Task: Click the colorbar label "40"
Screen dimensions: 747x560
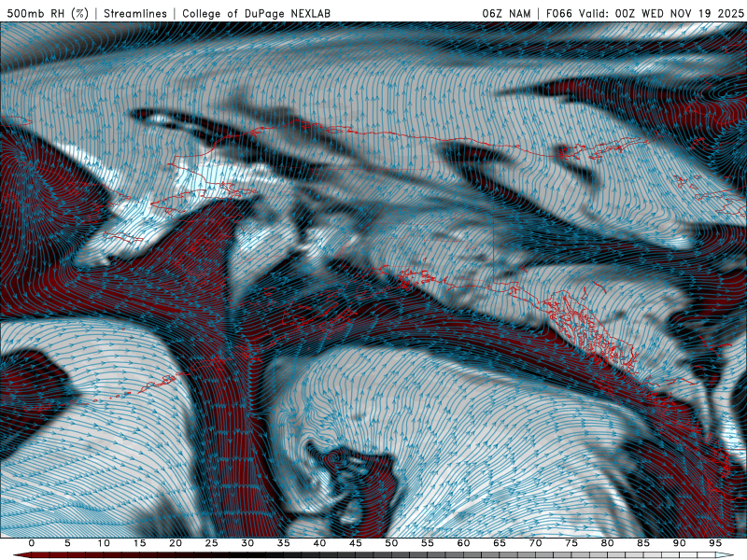Action: [319, 543]
